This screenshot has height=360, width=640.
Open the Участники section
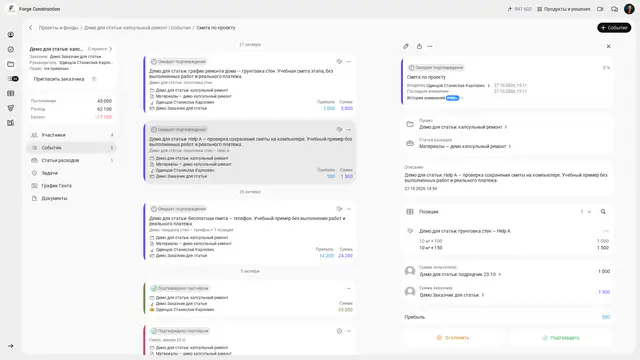coord(72,135)
